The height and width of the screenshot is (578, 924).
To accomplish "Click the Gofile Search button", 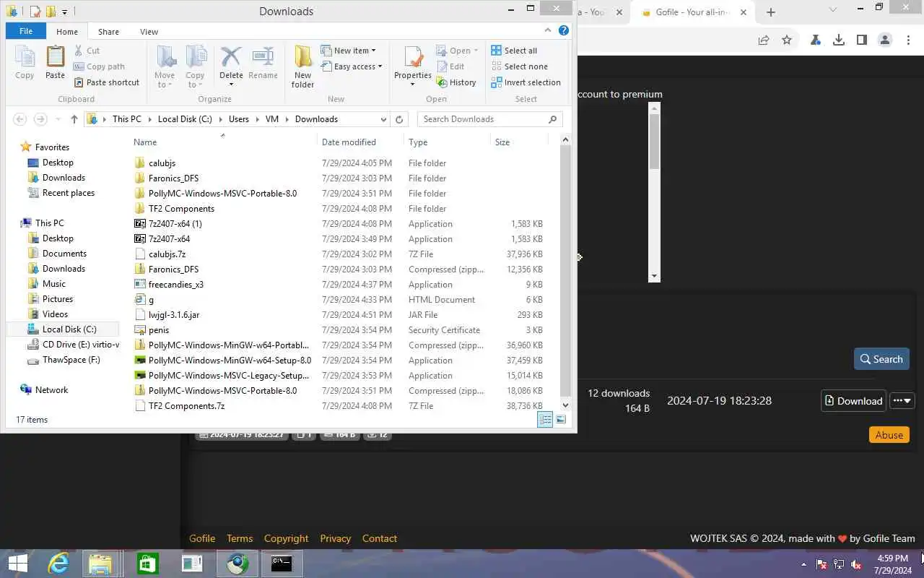I will pyautogui.click(x=881, y=359).
